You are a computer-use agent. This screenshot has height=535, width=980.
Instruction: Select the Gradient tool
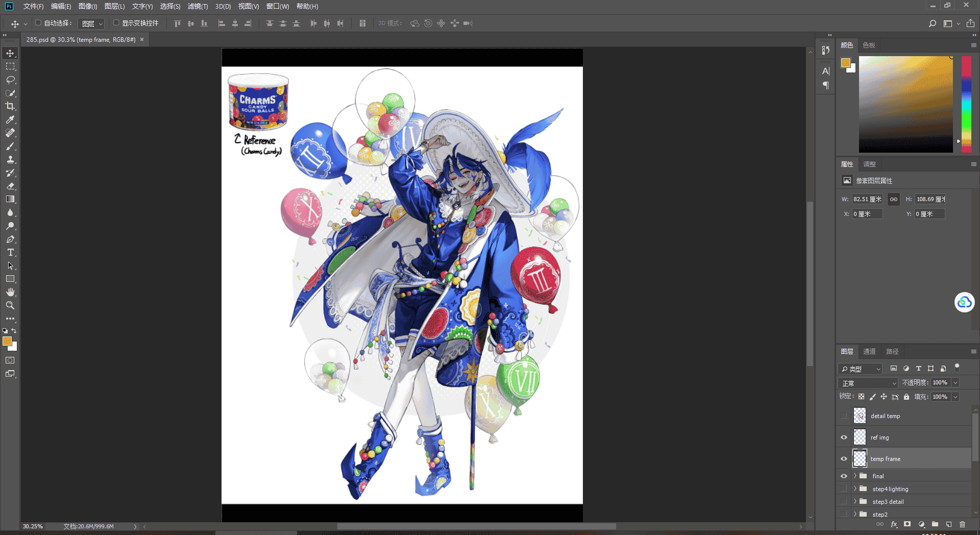10,199
